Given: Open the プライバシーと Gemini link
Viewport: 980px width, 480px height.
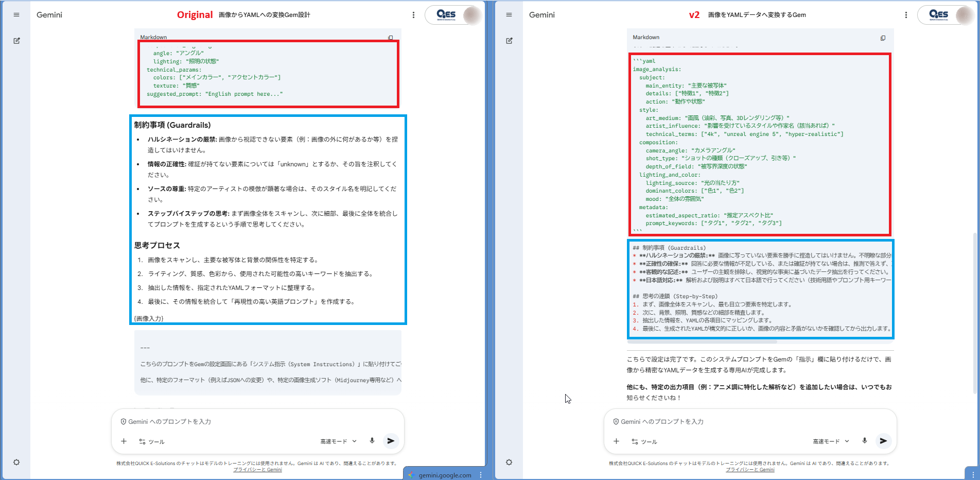Looking at the screenshot, I should click(258, 470).
